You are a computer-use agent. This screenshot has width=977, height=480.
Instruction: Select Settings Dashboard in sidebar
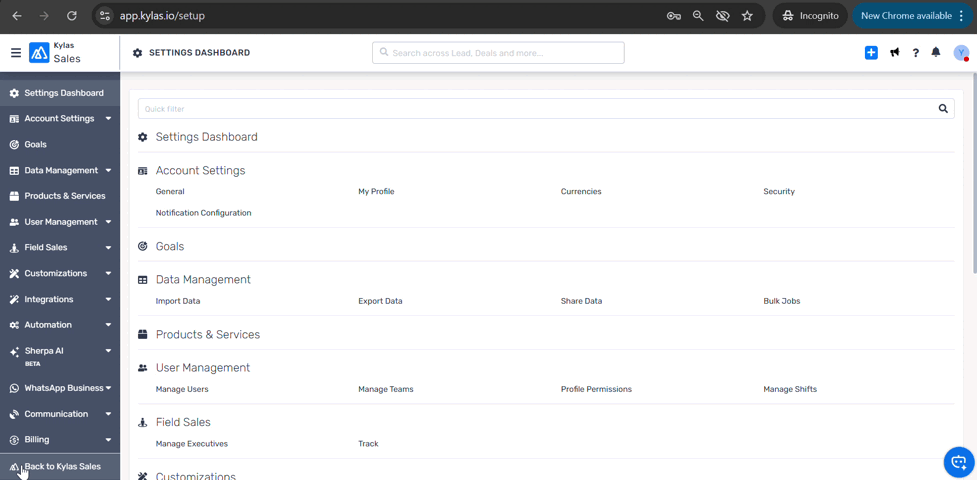tap(60, 93)
